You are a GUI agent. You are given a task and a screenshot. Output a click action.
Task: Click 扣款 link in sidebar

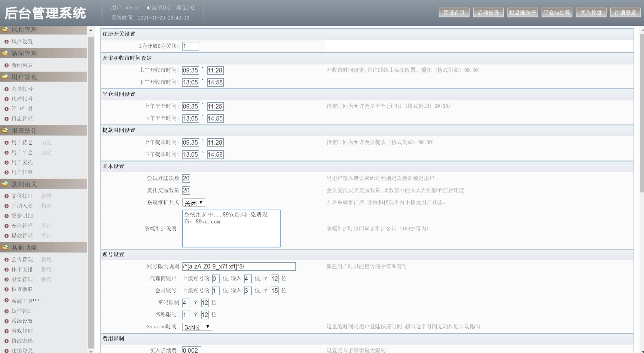[46, 206]
